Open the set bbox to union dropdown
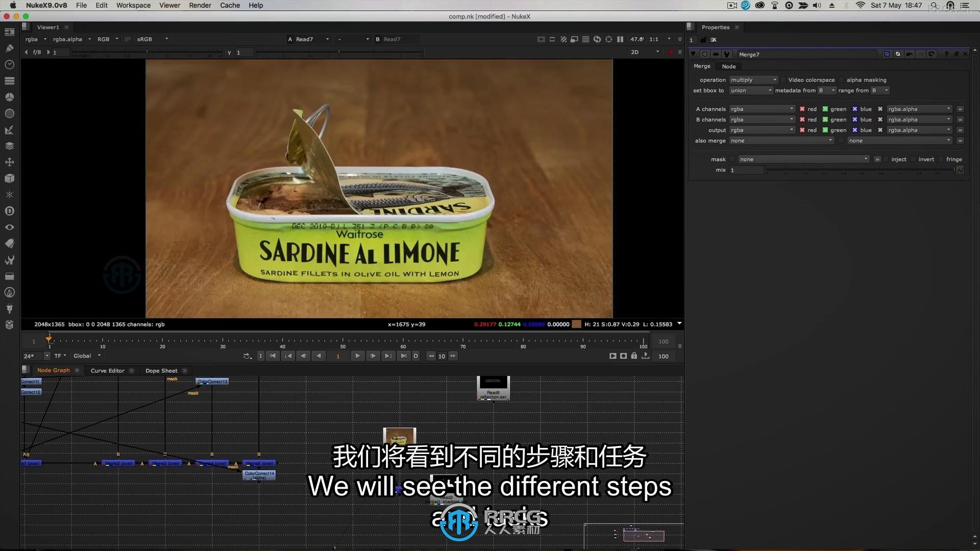 (751, 91)
